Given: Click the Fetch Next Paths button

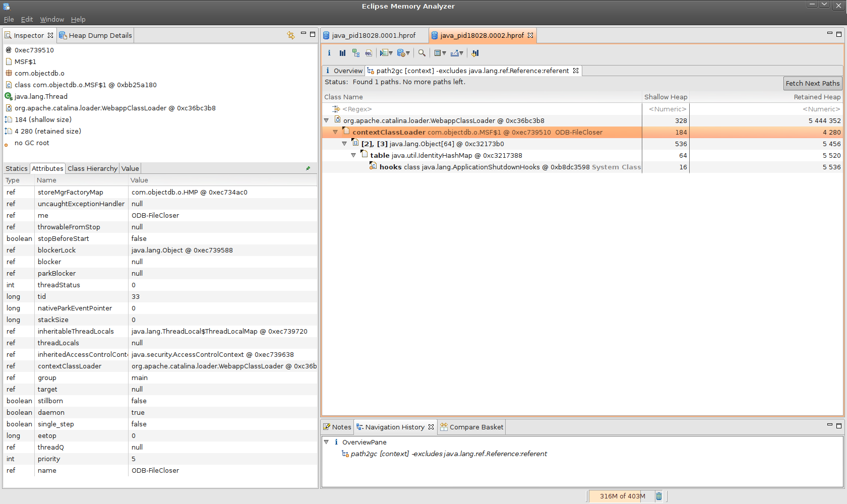Looking at the screenshot, I should point(812,83).
